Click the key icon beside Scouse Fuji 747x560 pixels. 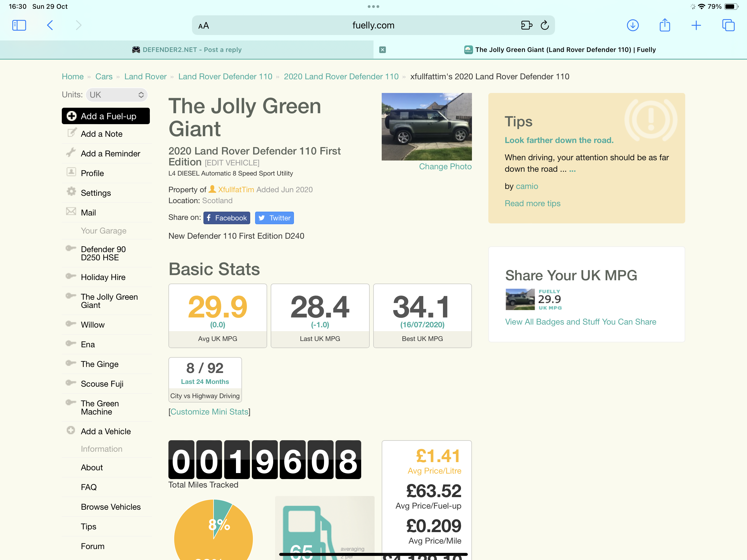point(71,383)
